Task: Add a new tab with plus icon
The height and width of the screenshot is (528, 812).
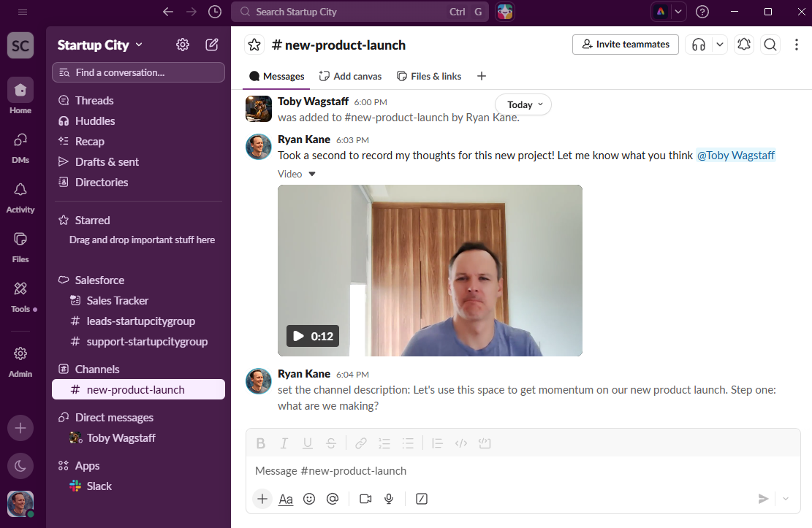Action: coord(482,77)
